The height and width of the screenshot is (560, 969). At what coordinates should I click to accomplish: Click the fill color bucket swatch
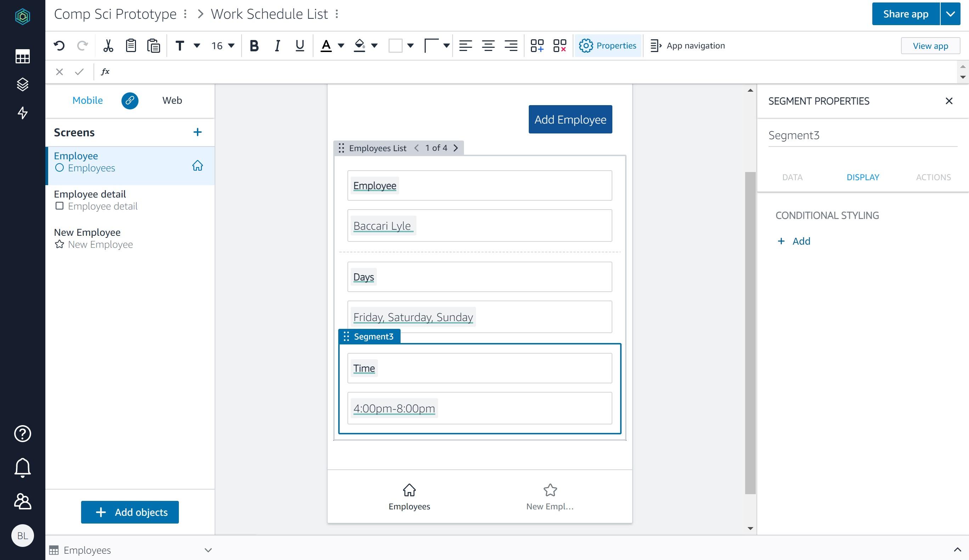[x=359, y=46]
